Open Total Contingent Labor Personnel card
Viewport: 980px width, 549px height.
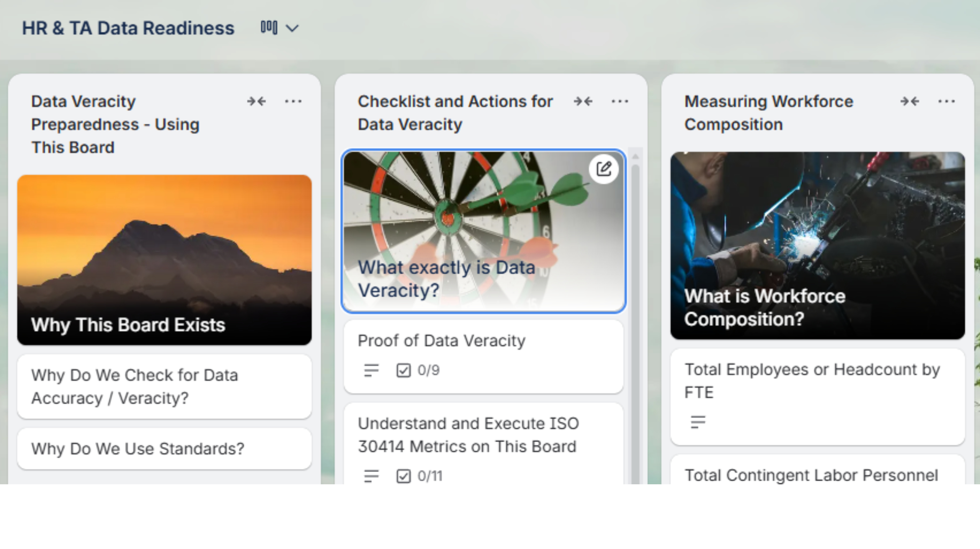pos(811,475)
